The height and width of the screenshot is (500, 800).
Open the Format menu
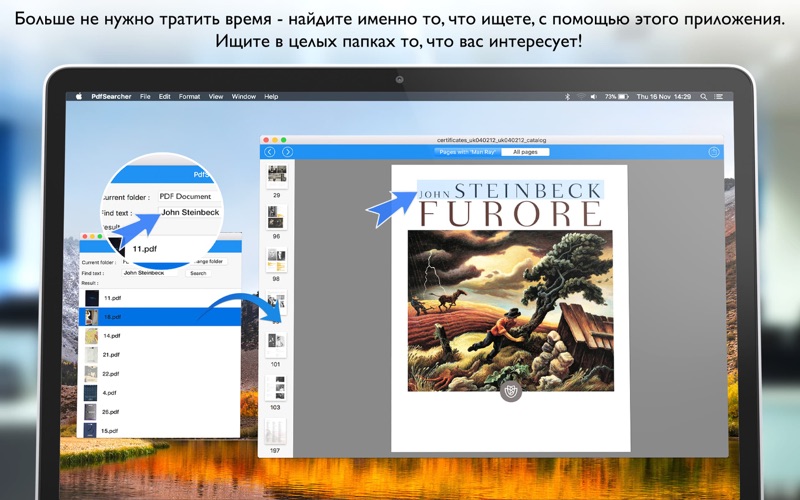point(189,96)
